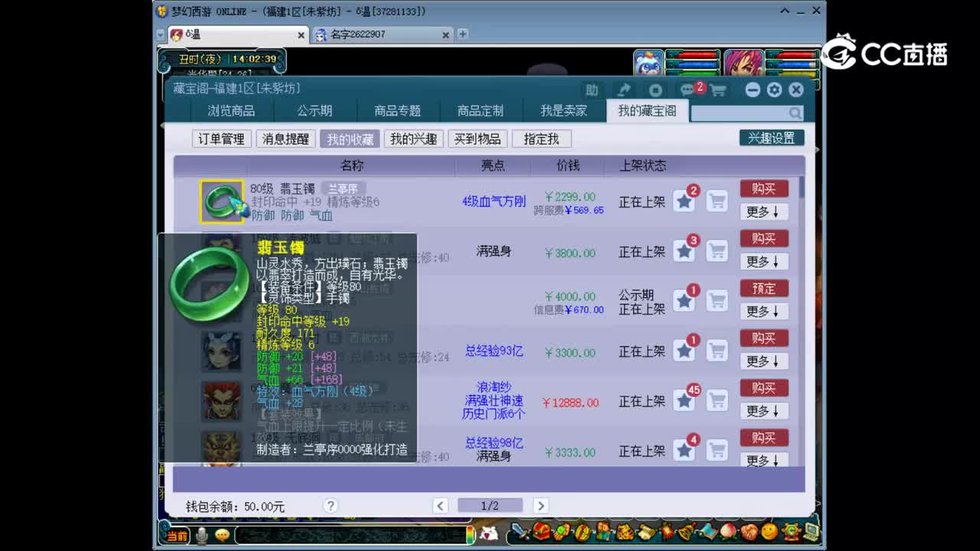The height and width of the screenshot is (551, 980).
Task: Switch to the 浏览商品 tab
Action: [231, 111]
